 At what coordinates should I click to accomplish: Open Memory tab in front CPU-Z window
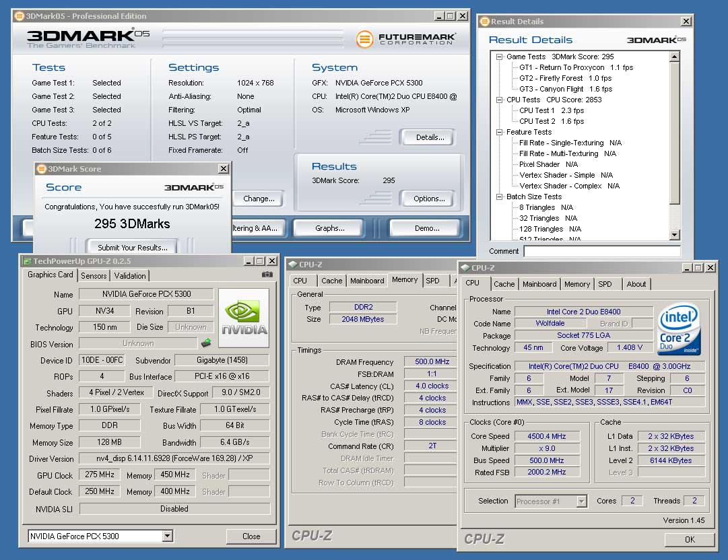(577, 284)
